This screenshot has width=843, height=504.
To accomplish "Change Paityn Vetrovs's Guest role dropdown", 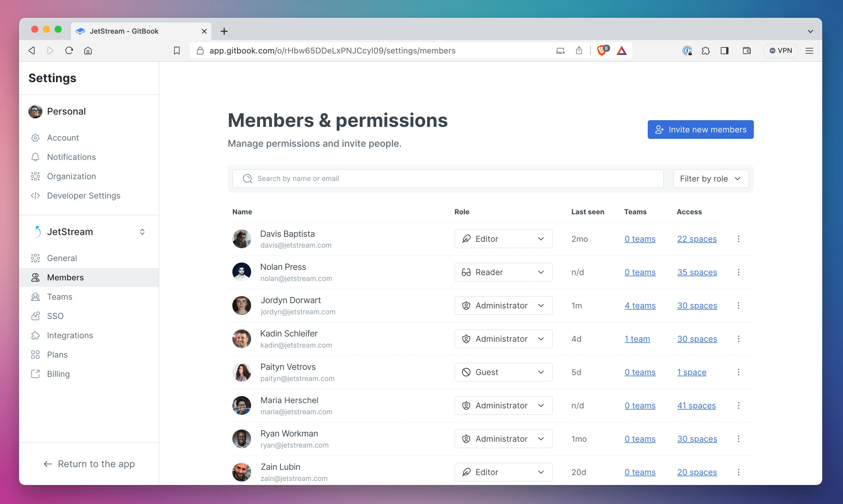I will 503,372.
